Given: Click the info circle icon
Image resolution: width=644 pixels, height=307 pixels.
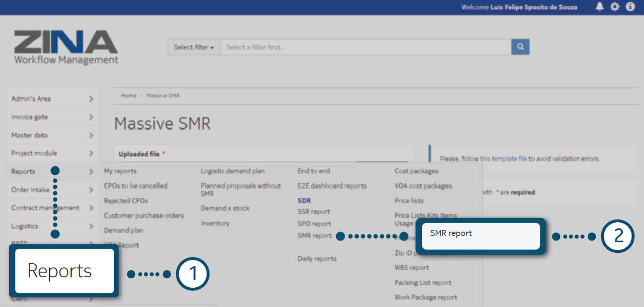Looking at the screenshot, I should (630, 7).
